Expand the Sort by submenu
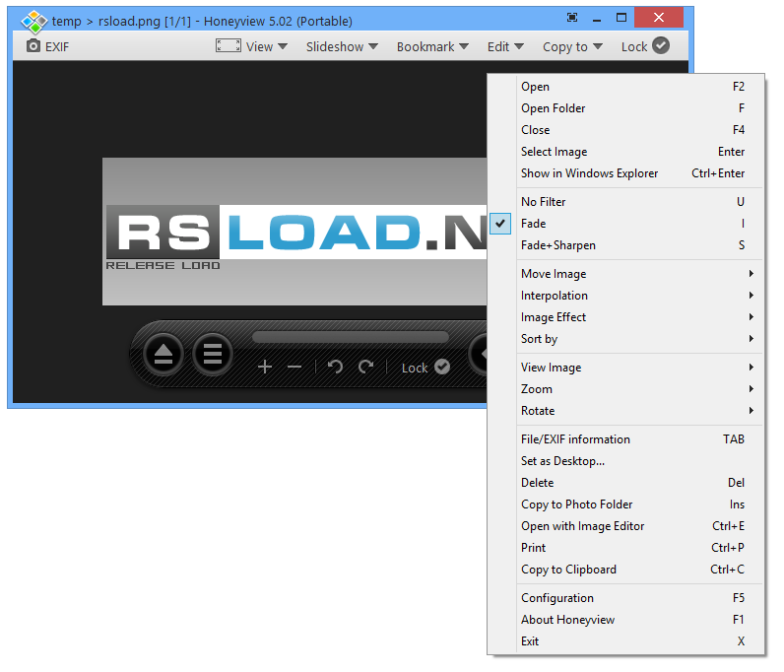The image size is (784, 672). 626,339
